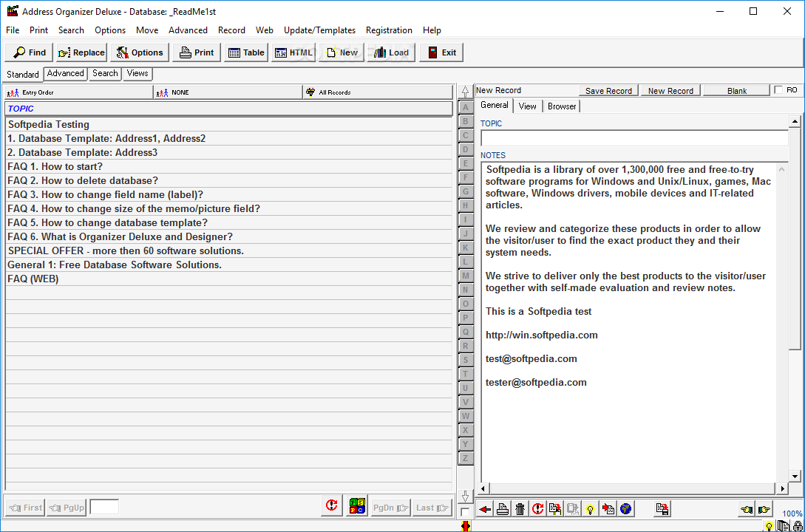The width and height of the screenshot is (805, 532).
Task: Jump to letter Z in alphabet bar
Action: pyautogui.click(x=465, y=458)
